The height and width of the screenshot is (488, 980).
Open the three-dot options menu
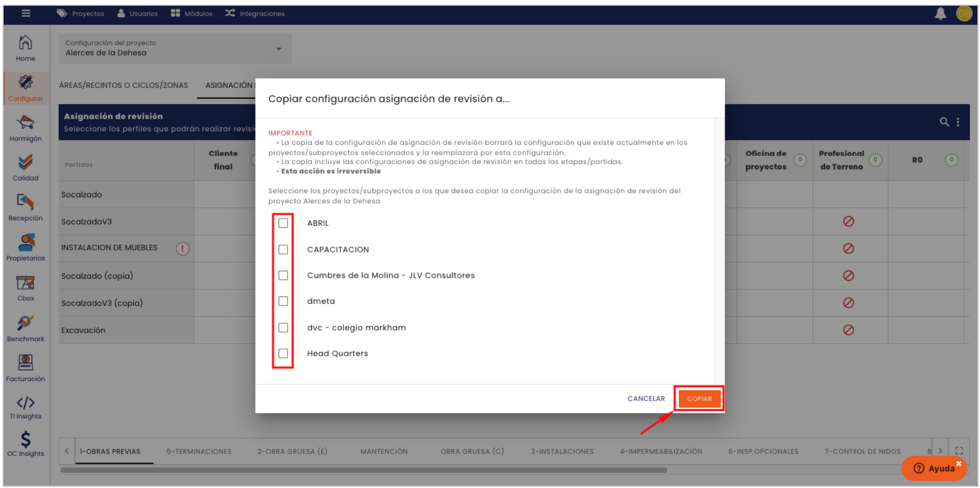958,122
